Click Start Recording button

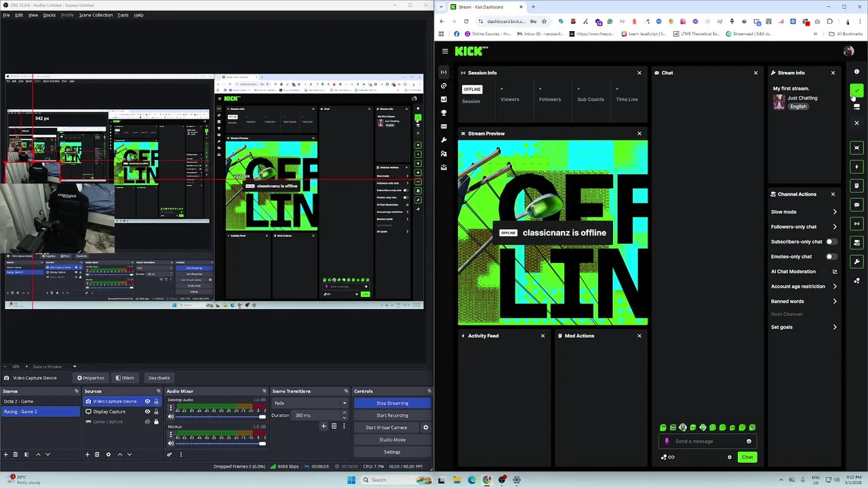(x=392, y=415)
